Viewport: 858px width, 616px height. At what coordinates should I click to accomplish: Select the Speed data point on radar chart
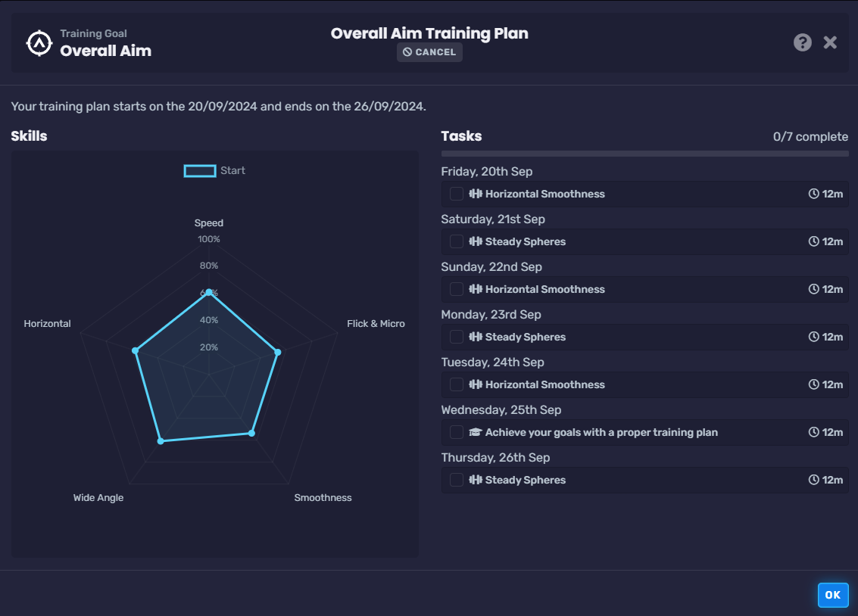click(209, 291)
